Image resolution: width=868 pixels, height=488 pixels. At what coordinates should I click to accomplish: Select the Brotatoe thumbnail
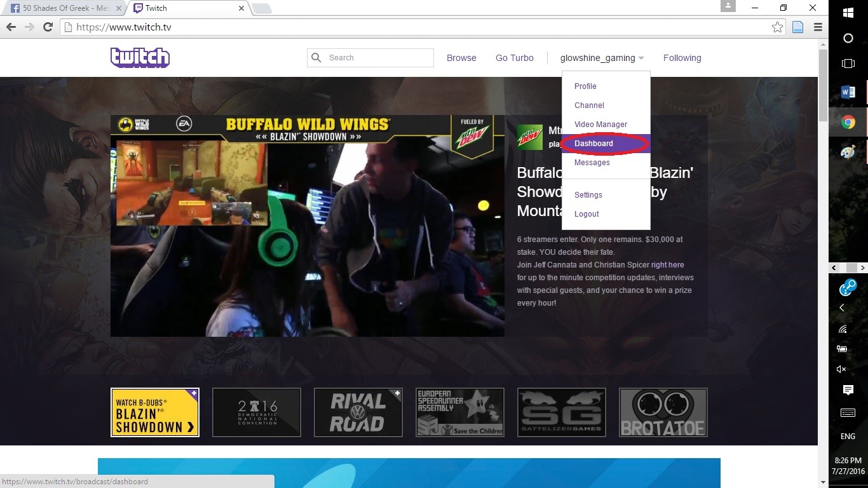pos(663,412)
